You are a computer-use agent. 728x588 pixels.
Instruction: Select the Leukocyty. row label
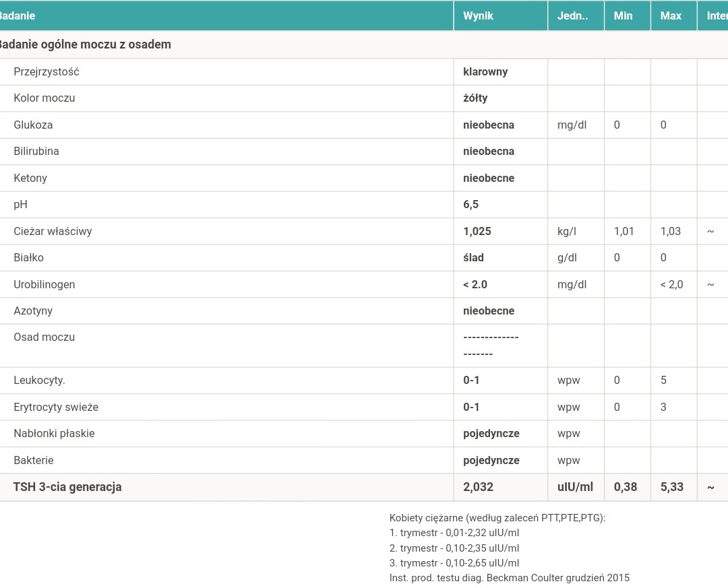[x=39, y=380]
